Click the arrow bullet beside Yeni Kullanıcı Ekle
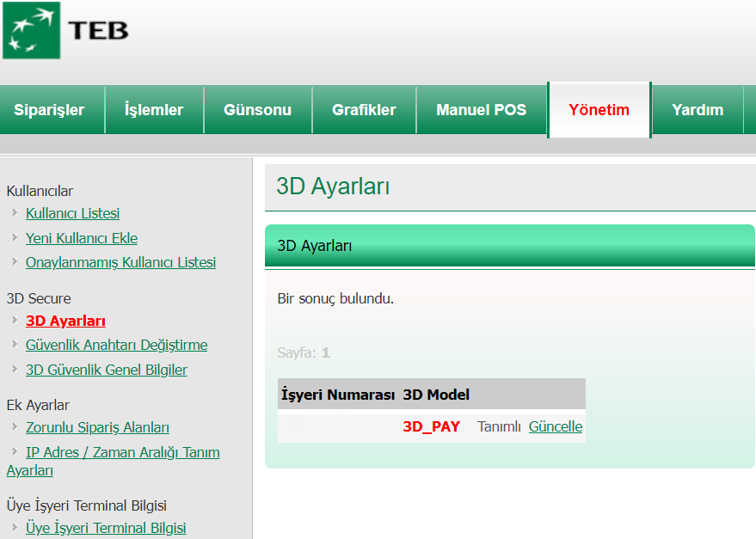The image size is (756, 539). (x=15, y=237)
